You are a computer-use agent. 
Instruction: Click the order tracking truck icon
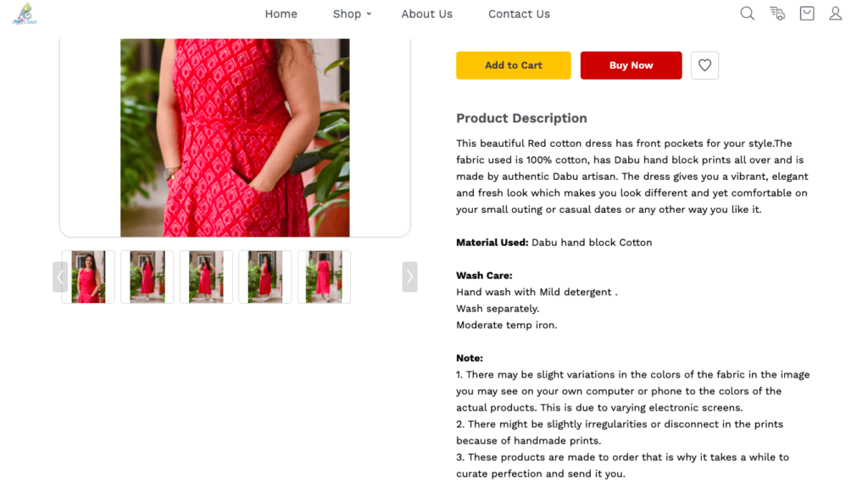(x=776, y=14)
